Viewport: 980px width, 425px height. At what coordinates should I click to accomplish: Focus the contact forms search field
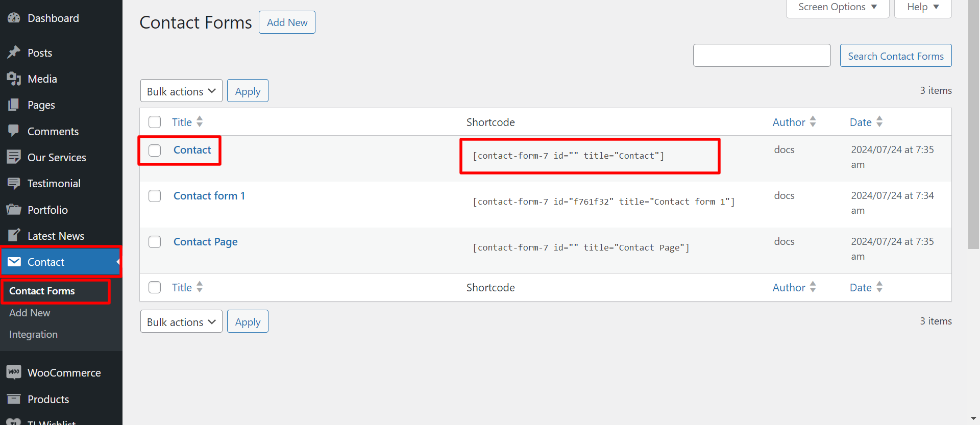click(762, 56)
